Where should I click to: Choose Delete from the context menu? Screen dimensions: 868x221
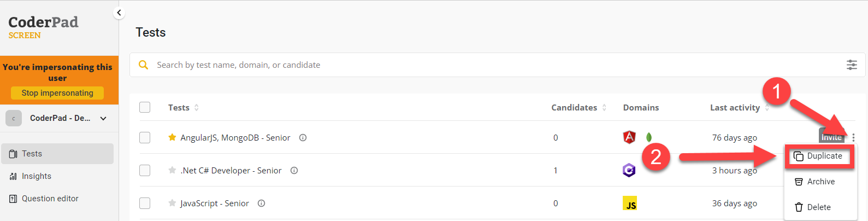(818, 207)
